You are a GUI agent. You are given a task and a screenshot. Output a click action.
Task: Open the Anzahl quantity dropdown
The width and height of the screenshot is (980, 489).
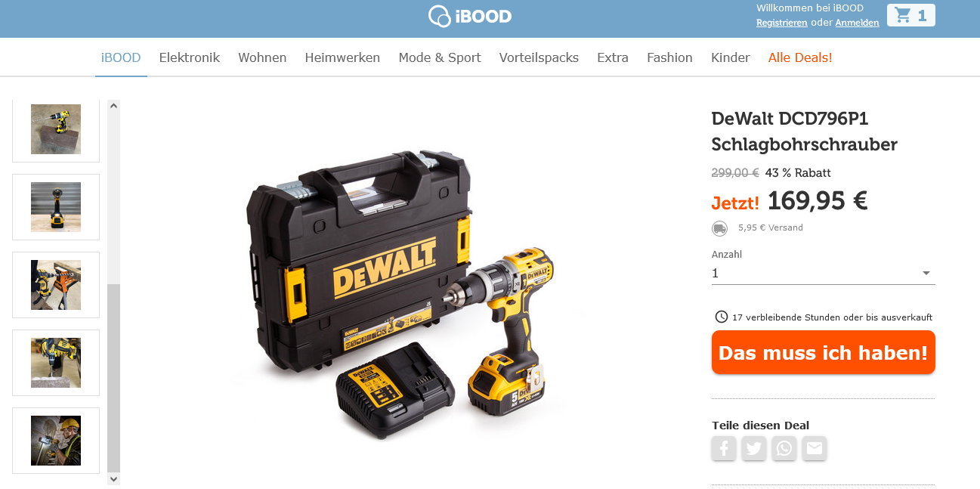click(823, 273)
